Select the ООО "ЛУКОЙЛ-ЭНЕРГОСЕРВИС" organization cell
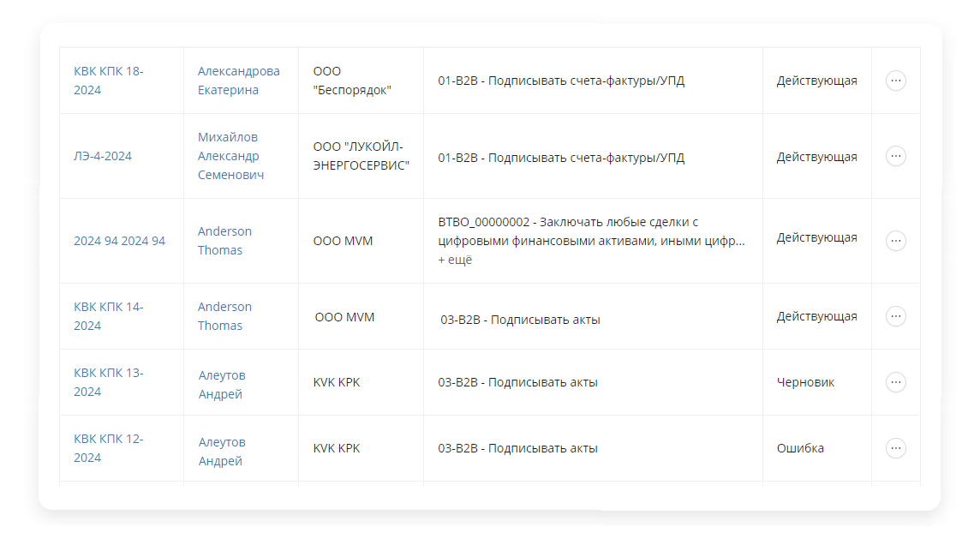 (361, 156)
